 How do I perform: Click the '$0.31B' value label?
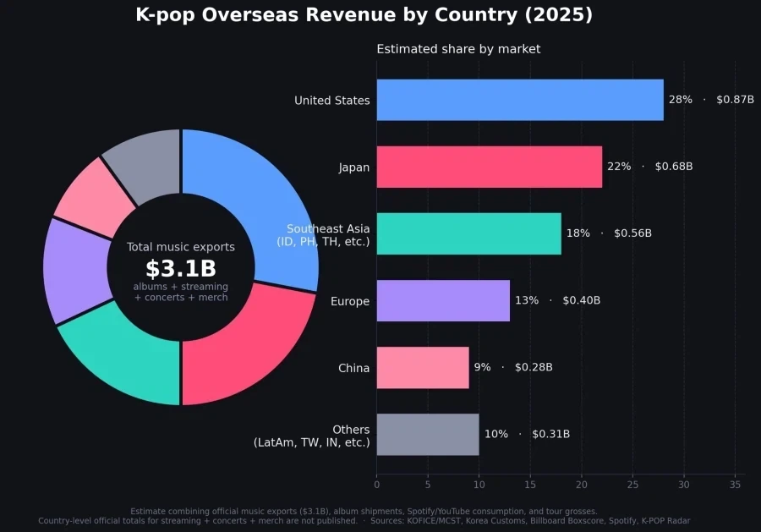pyautogui.click(x=550, y=434)
